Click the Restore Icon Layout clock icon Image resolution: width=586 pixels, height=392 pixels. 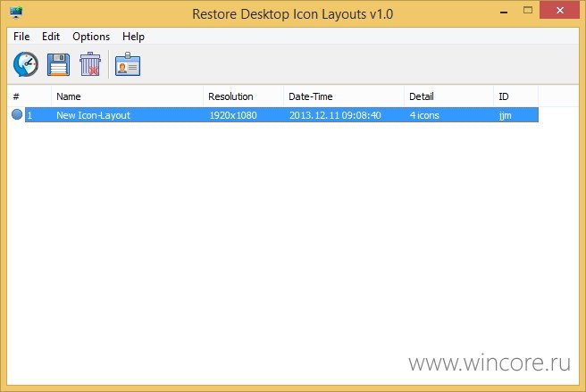click(x=25, y=64)
